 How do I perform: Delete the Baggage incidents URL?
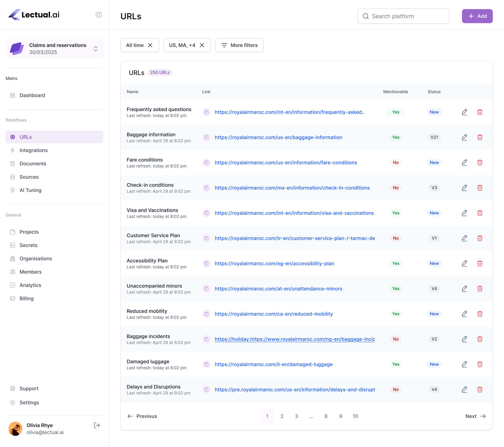click(x=480, y=339)
